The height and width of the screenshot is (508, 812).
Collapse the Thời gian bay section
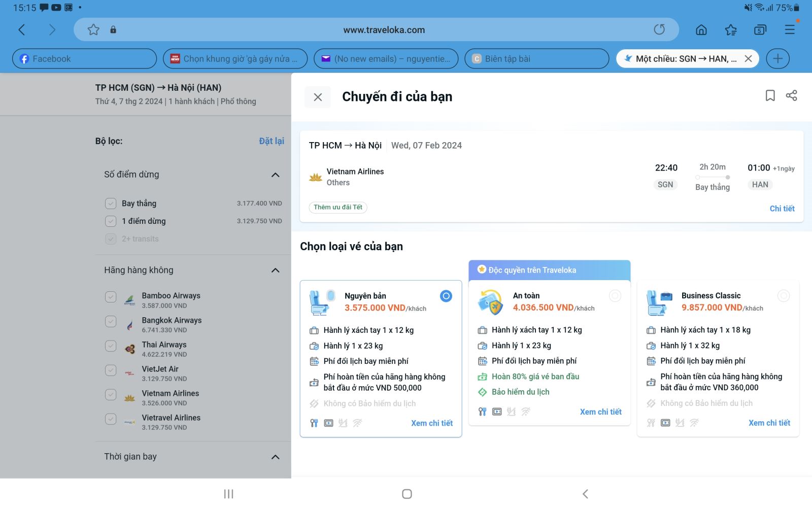(275, 457)
